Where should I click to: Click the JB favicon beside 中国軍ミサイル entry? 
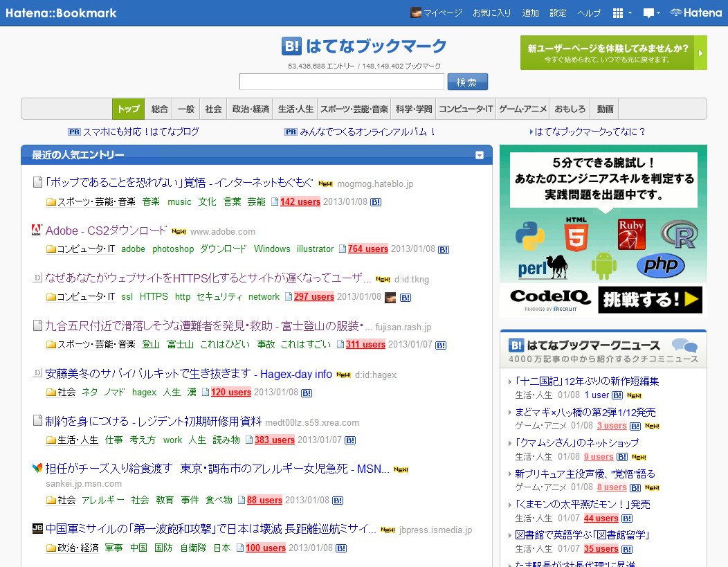pyautogui.click(x=37, y=528)
